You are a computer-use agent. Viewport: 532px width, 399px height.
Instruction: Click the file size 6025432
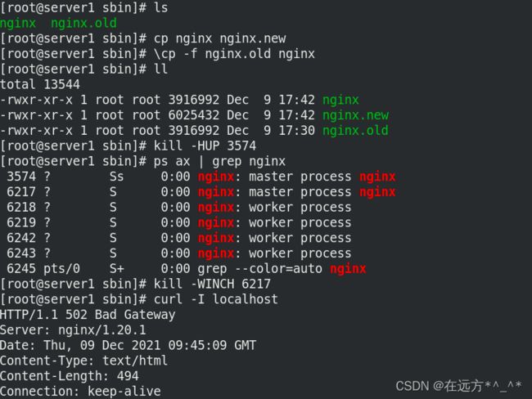[194, 115]
